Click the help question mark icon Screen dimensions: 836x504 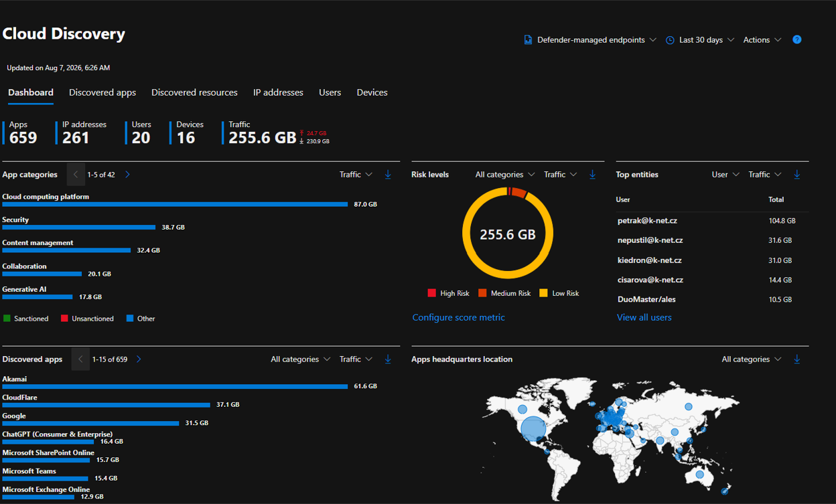pyautogui.click(x=796, y=39)
